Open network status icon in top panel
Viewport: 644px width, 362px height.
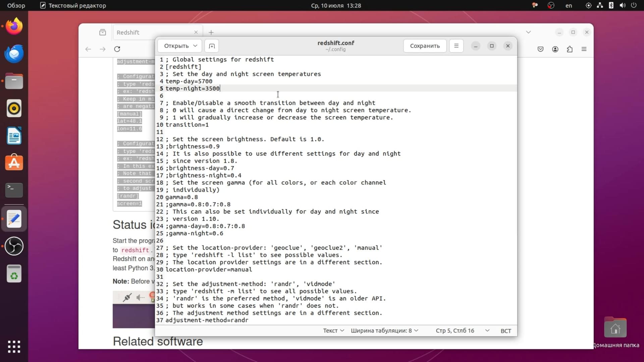point(600,5)
